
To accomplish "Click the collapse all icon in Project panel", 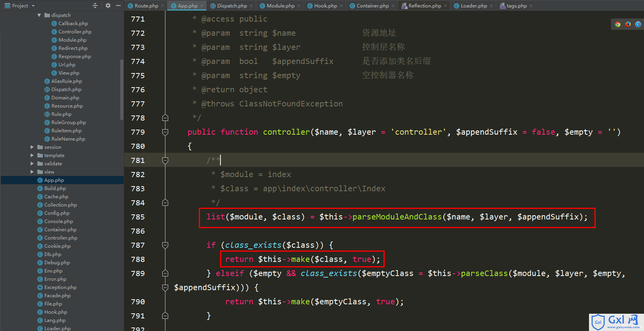I will click(95, 5).
